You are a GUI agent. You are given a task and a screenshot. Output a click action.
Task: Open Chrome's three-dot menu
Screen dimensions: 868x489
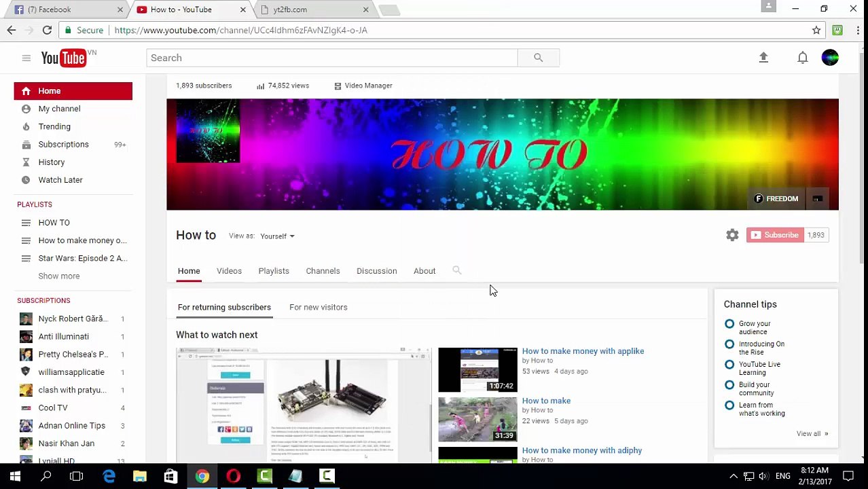tap(858, 30)
